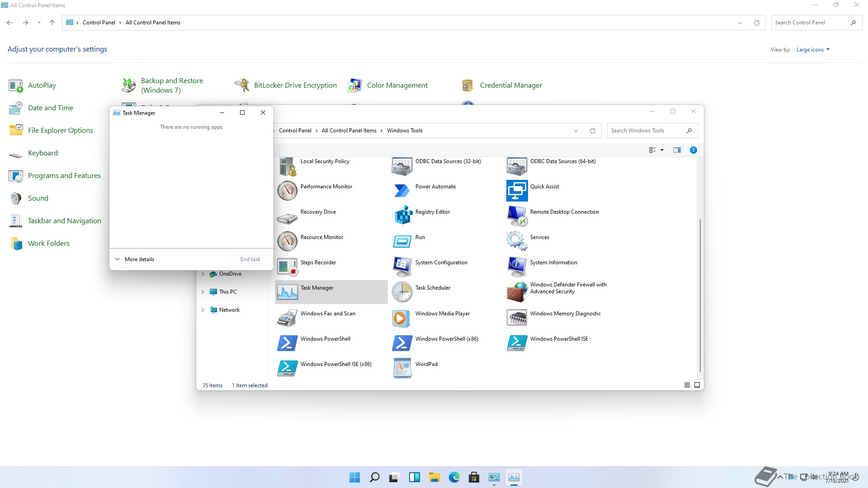Open BitLocker Drive Encryption

pos(286,85)
